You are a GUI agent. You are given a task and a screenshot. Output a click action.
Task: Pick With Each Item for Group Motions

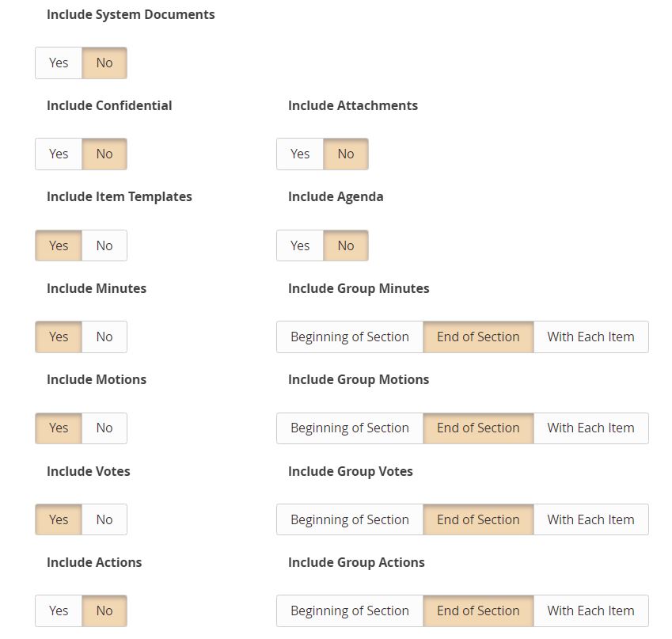[591, 428]
